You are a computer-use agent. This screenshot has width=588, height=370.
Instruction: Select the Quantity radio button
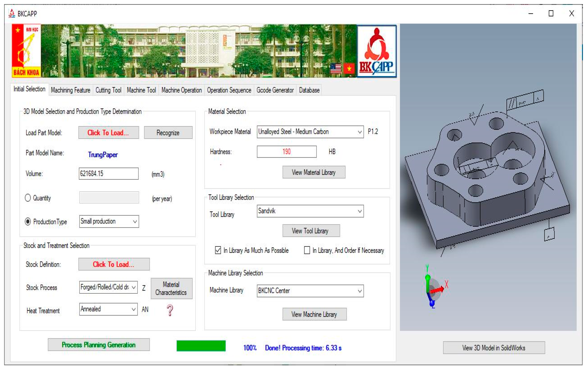(x=28, y=198)
